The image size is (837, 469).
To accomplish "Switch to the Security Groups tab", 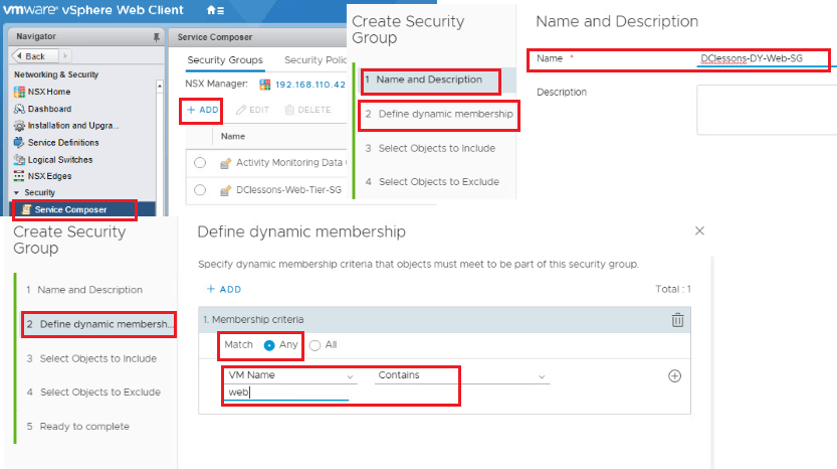I will point(225,60).
